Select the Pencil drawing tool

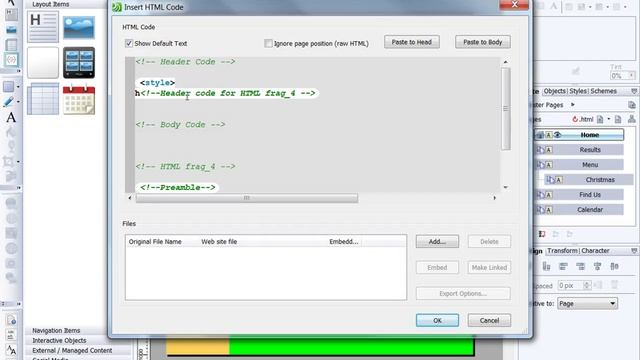coord(8,102)
